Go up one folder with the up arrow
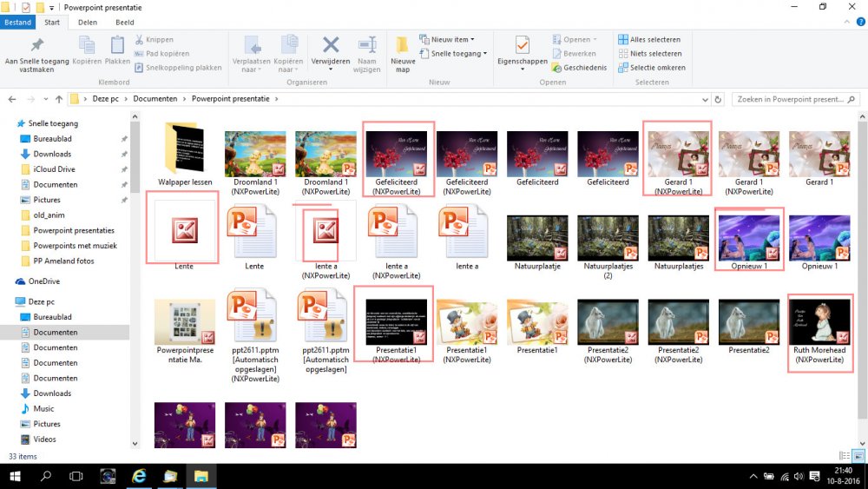The image size is (868, 489). pos(57,99)
